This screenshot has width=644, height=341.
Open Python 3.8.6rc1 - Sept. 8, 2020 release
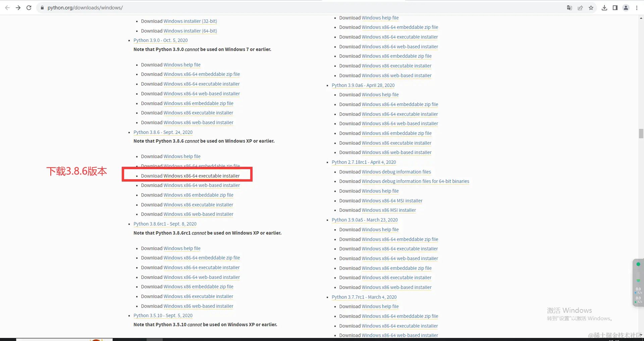point(165,224)
